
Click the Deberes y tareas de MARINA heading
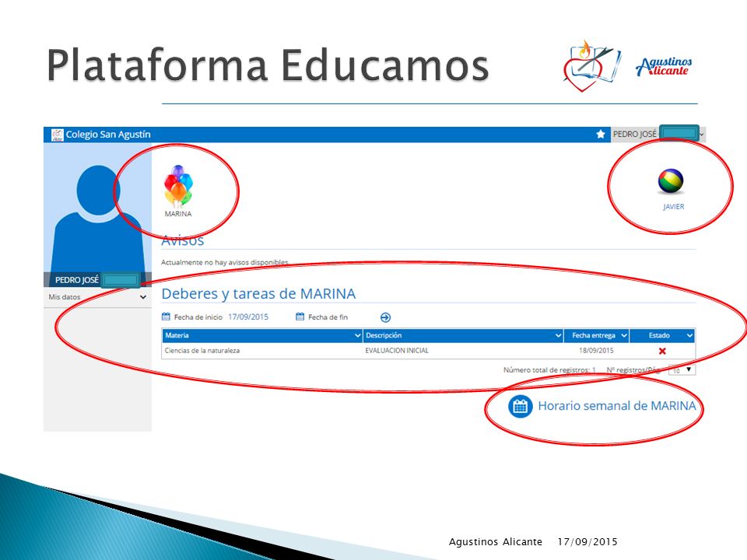[x=258, y=294]
